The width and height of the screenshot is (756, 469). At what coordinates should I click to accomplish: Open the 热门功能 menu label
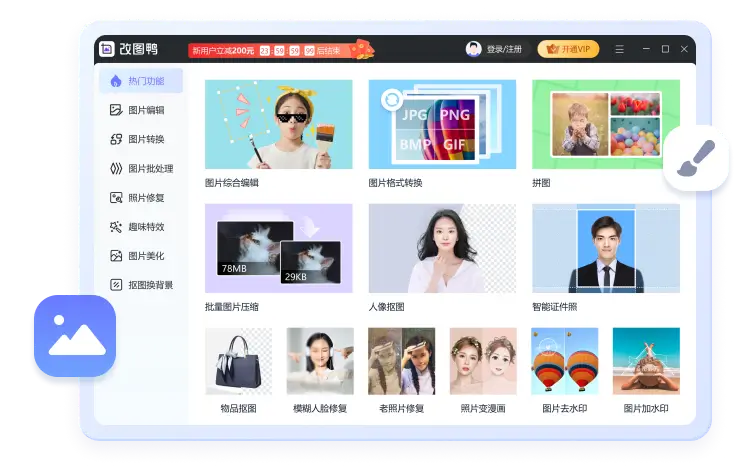click(146, 81)
